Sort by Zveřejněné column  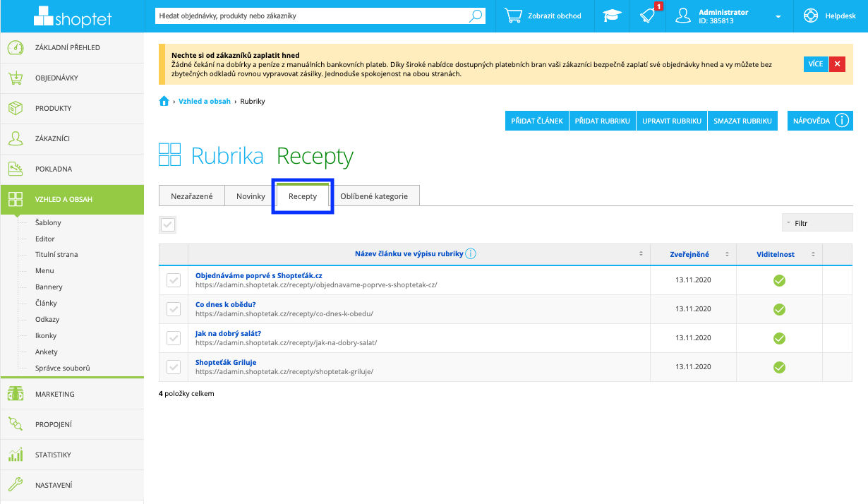pos(727,254)
